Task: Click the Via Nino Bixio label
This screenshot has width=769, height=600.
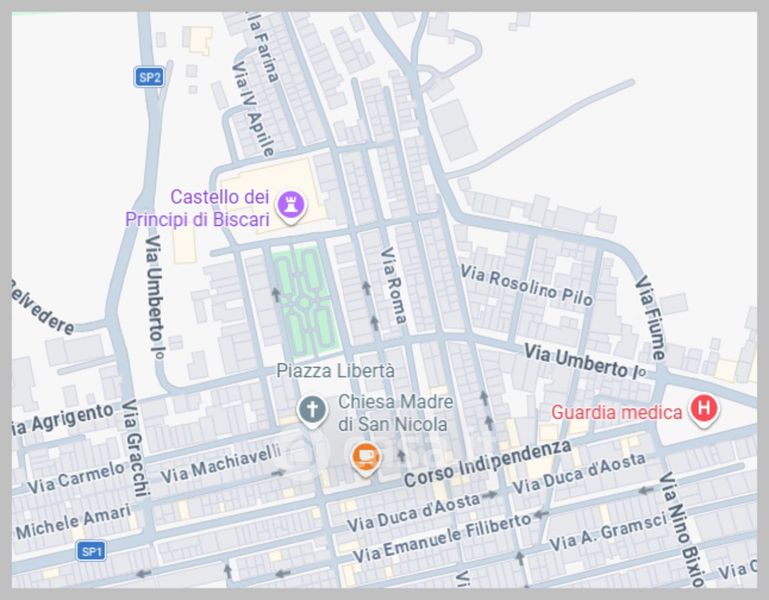Action: coord(682,529)
